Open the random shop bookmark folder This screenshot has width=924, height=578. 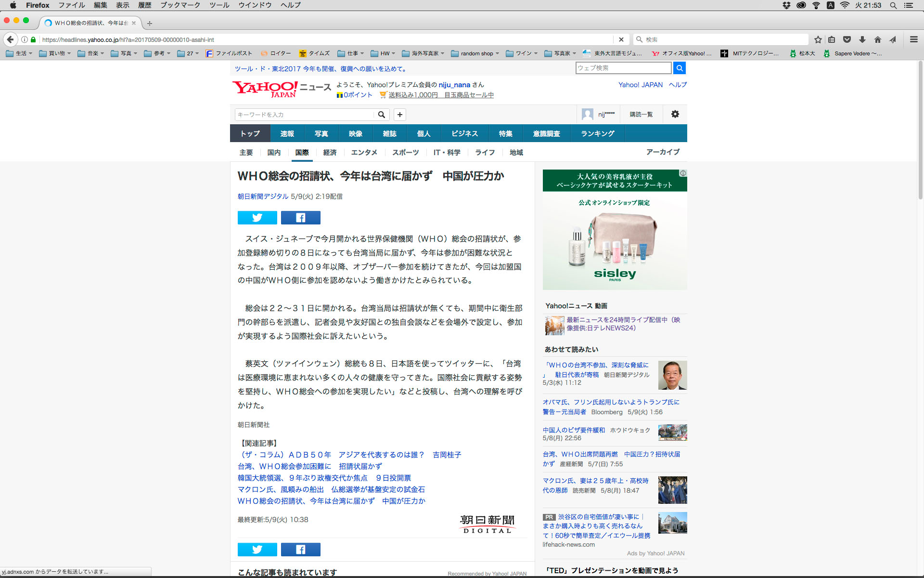click(475, 53)
